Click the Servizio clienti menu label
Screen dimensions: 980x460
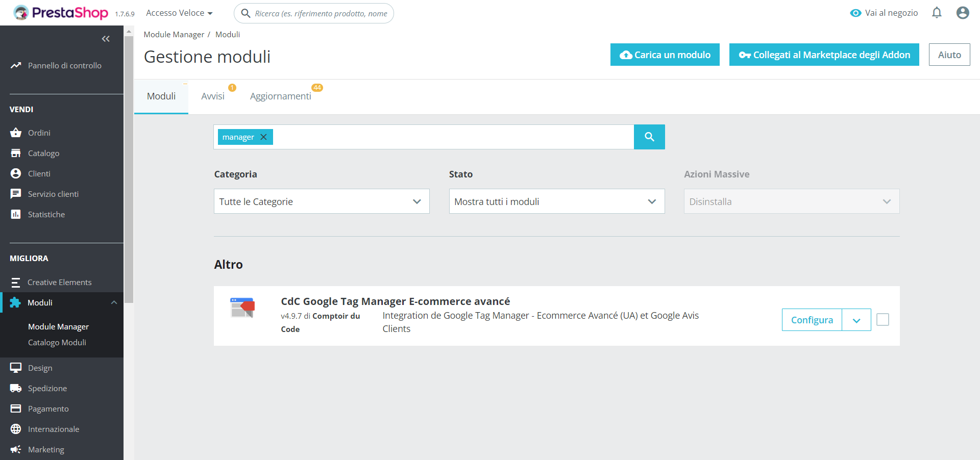(53, 194)
